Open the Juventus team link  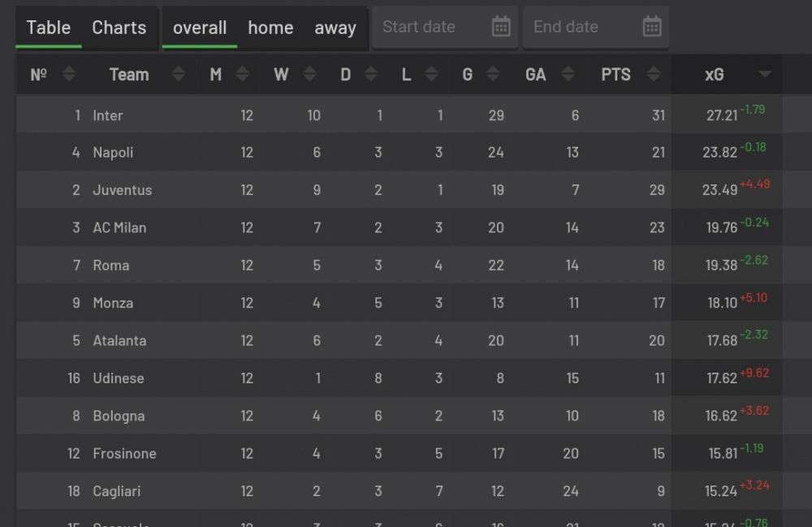[x=123, y=190]
